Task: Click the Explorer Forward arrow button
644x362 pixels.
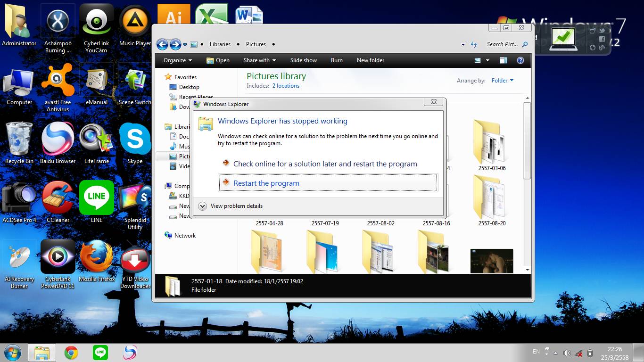Action: point(175,44)
